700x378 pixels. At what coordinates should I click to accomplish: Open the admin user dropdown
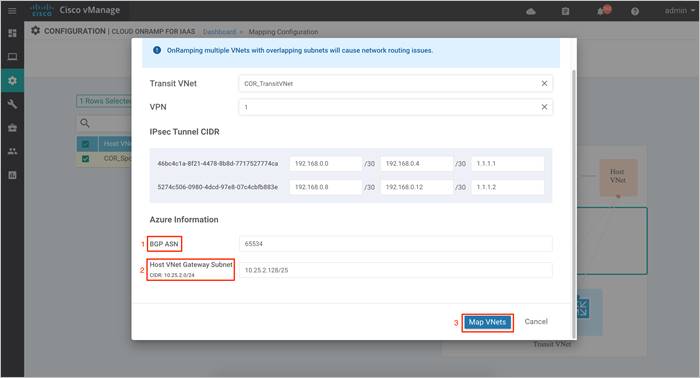(679, 10)
